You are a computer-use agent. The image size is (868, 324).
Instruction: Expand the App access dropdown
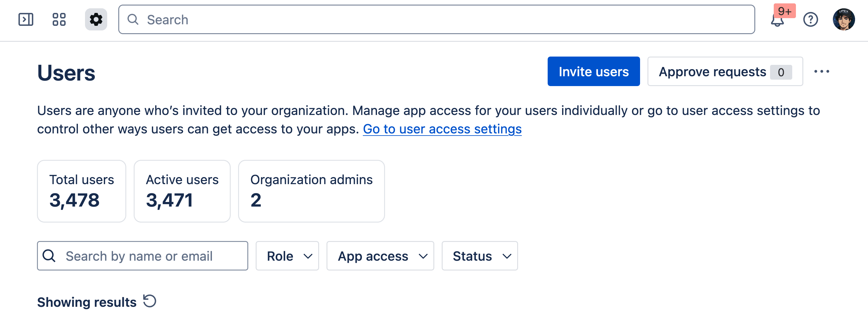[380, 256]
